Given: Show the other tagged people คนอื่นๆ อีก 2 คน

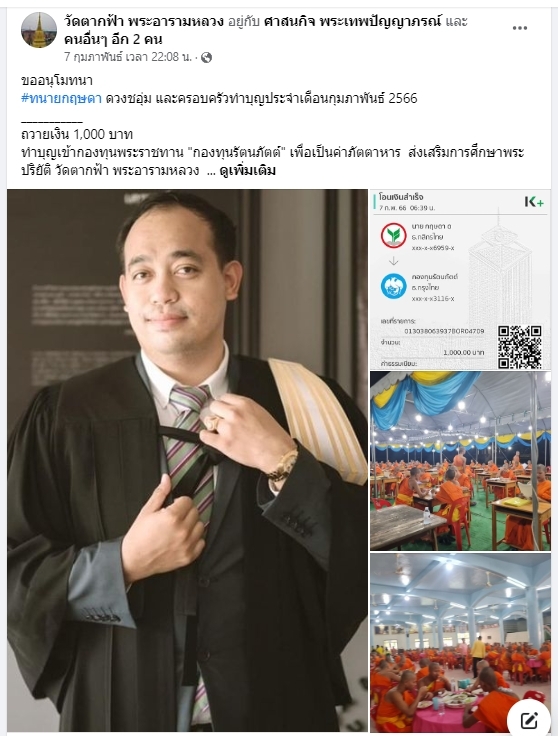Looking at the screenshot, I should click(x=113, y=39).
